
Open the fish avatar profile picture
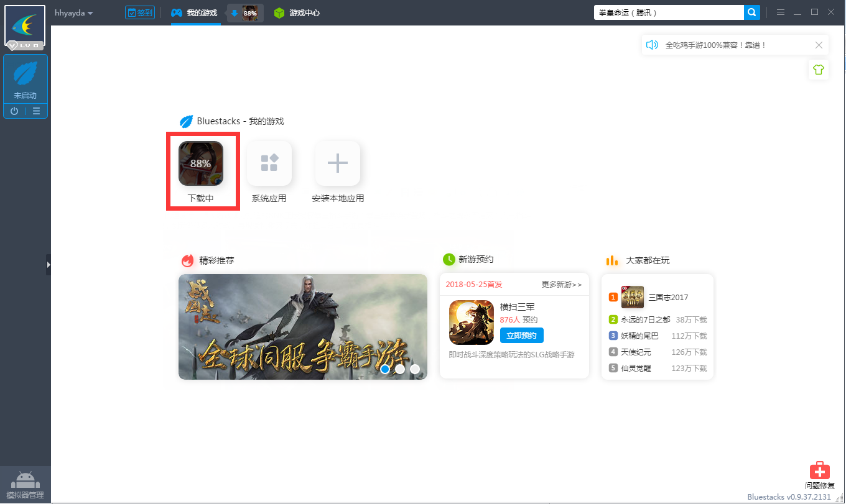click(x=25, y=25)
